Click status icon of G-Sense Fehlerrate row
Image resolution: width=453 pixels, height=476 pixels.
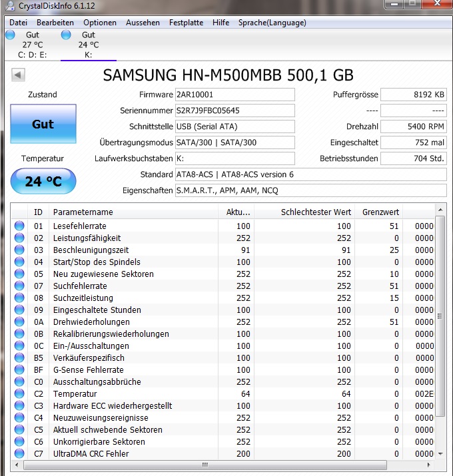click(x=19, y=369)
